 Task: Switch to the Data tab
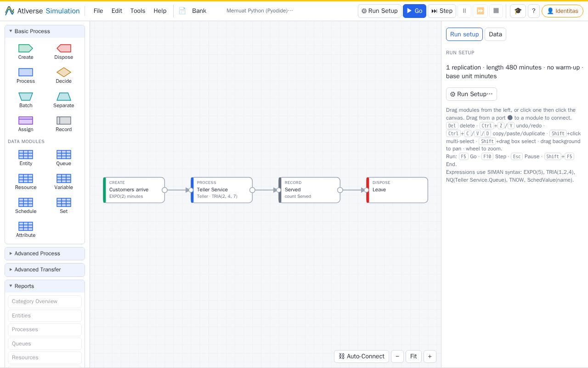point(495,34)
